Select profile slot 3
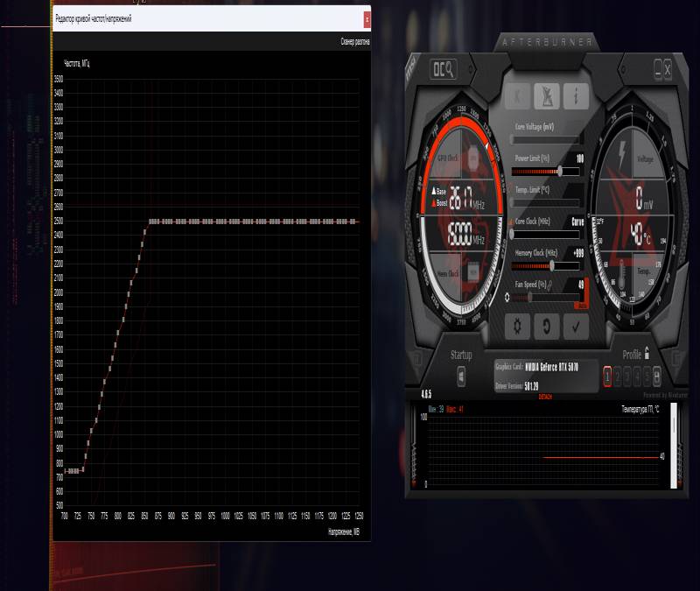This screenshot has height=591, width=700. pyautogui.click(x=627, y=376)
